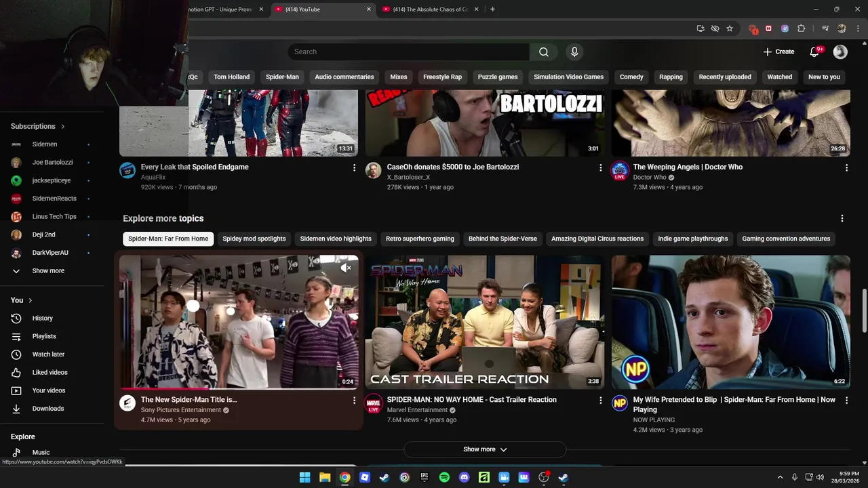Image resolution: width=868 pixels, height=488 pixels.
Task: Bookmark this page with the star icon
Action: click(730, 28)
